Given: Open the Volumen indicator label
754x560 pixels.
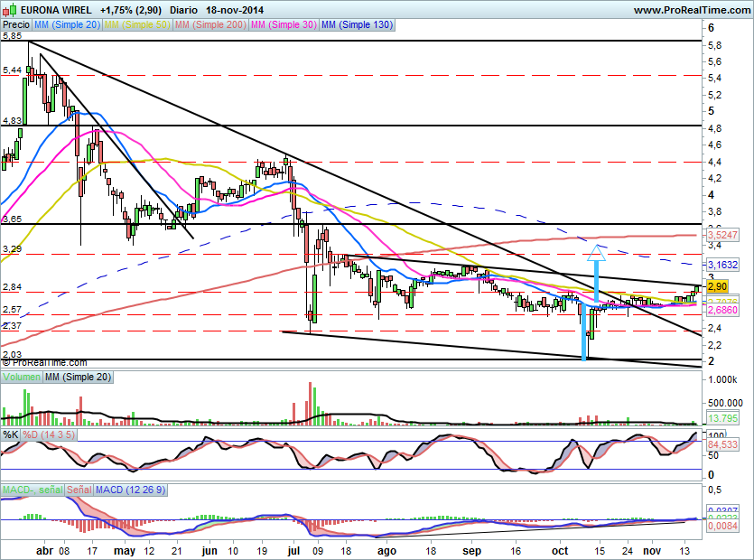Looking at the screenshot, I should click(x=22, y=376).
